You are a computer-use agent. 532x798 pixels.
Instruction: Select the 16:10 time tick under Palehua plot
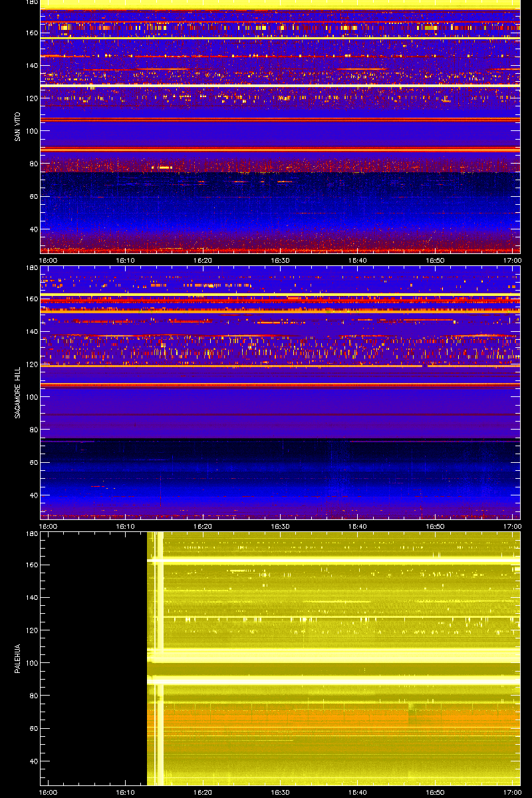(126, 793)
